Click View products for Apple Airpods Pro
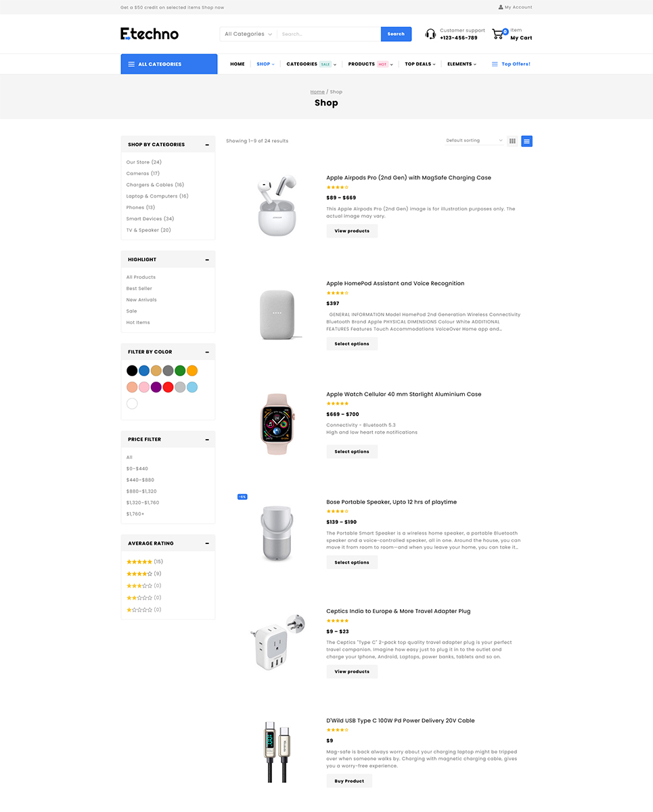 [352, 231]
